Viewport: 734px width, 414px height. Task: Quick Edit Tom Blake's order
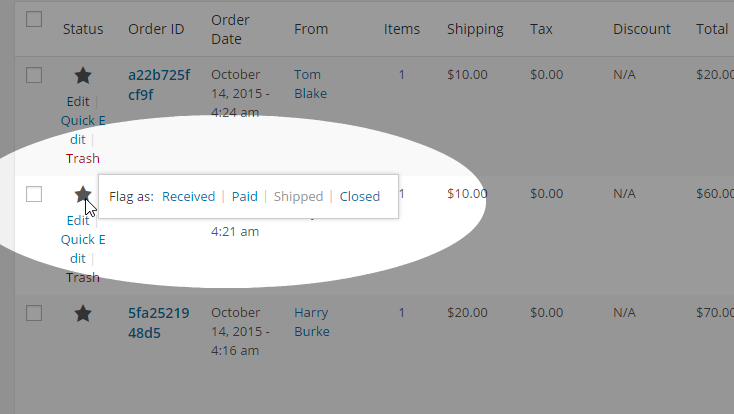[x=83, y=130]
